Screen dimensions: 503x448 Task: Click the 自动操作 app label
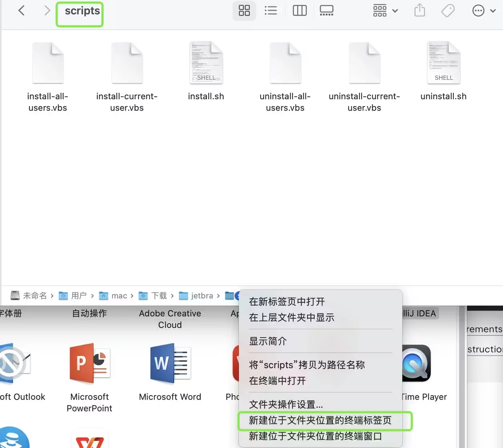(89, 313)
